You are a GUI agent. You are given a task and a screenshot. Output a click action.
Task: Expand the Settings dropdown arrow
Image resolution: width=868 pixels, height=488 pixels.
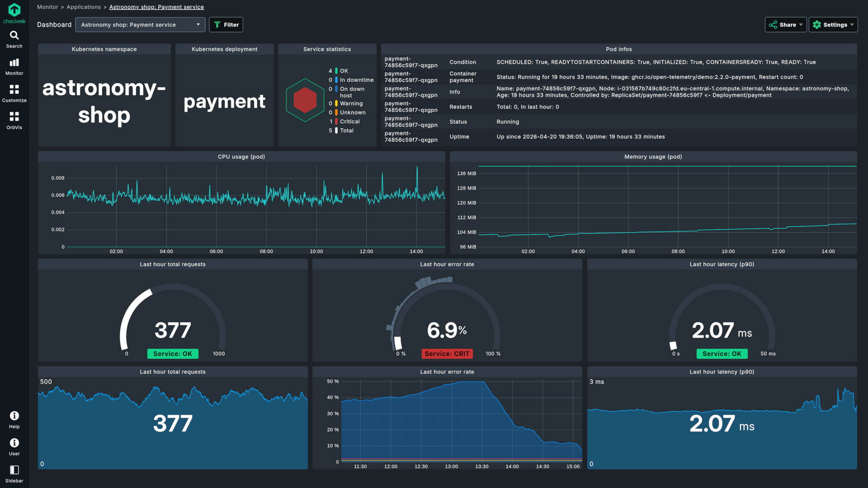(x=852, y=25)
